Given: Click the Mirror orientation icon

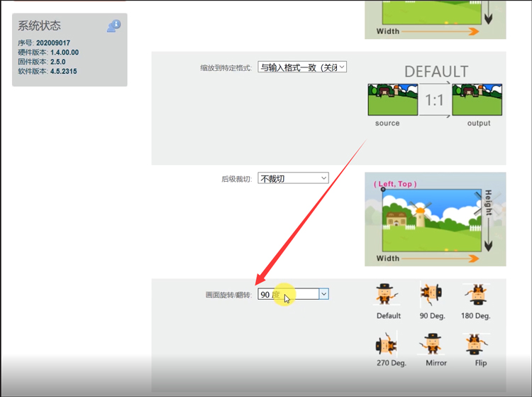Looking at the screenshot, I should click(x=436, y=344).
